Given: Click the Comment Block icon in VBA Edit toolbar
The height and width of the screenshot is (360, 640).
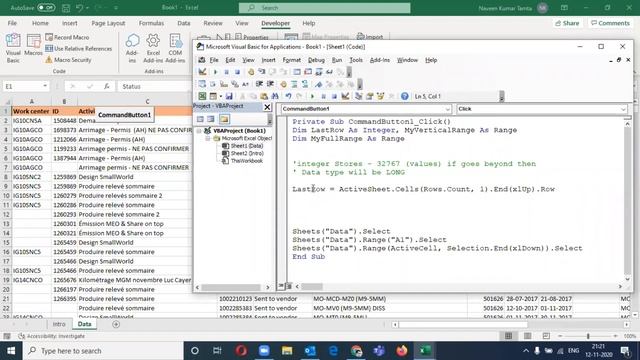Looking at the screenshot, I should tap(294, 84).
